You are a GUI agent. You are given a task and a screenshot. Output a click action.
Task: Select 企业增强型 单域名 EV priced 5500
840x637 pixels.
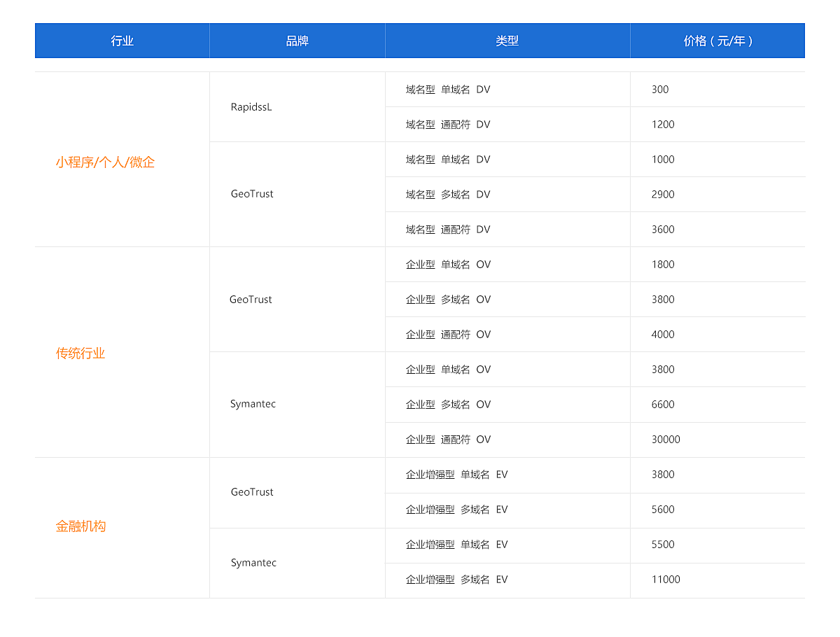click(x=456, y=545)
